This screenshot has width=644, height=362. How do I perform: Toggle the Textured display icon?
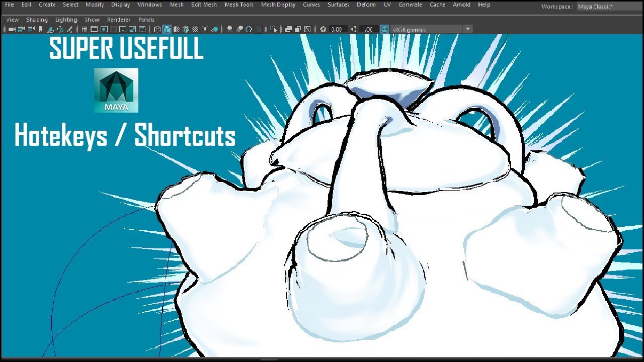pyautogui.click(x=195, y=29)
